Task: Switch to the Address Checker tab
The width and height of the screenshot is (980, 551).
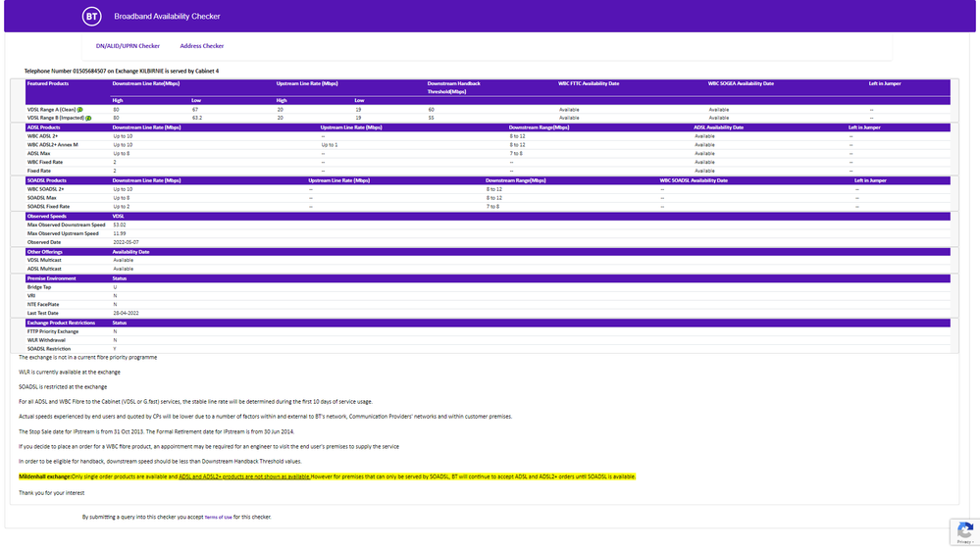Action: tap(201, 46)
